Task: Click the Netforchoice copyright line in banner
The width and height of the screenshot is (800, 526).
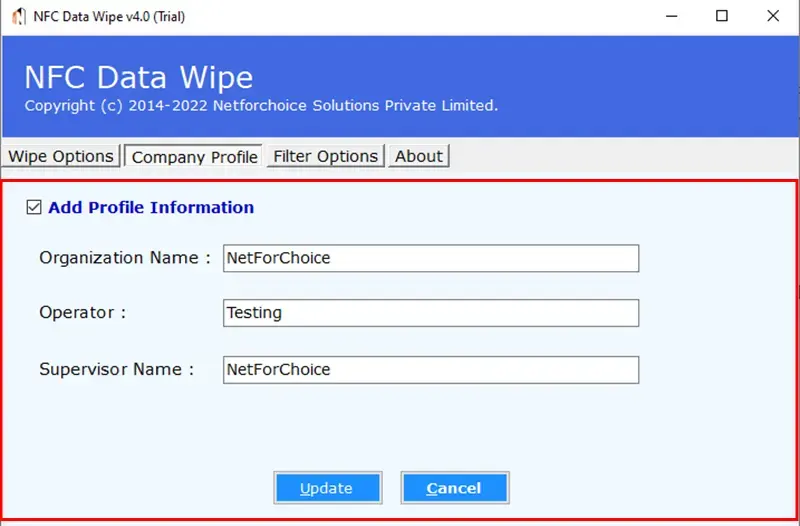Action: pos(260,105)
